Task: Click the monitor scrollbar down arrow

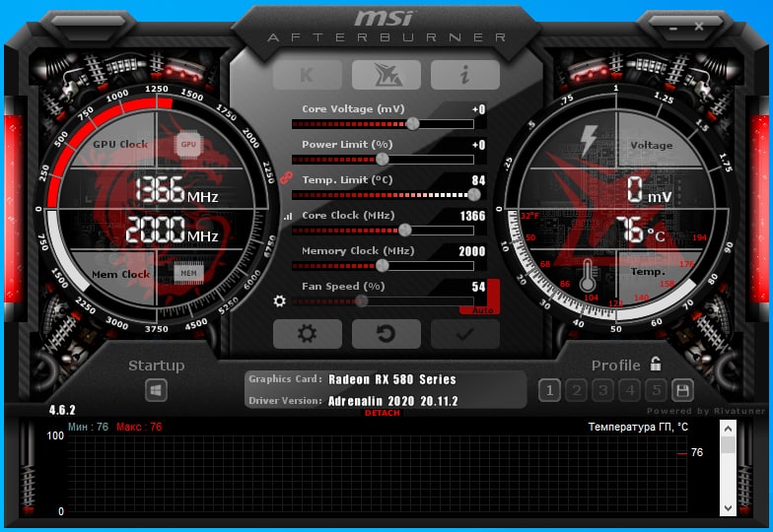Action: click(x=728, y=508)
